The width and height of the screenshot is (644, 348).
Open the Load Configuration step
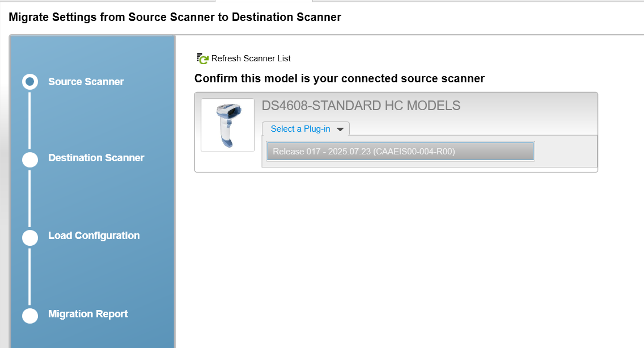[94, 235]
